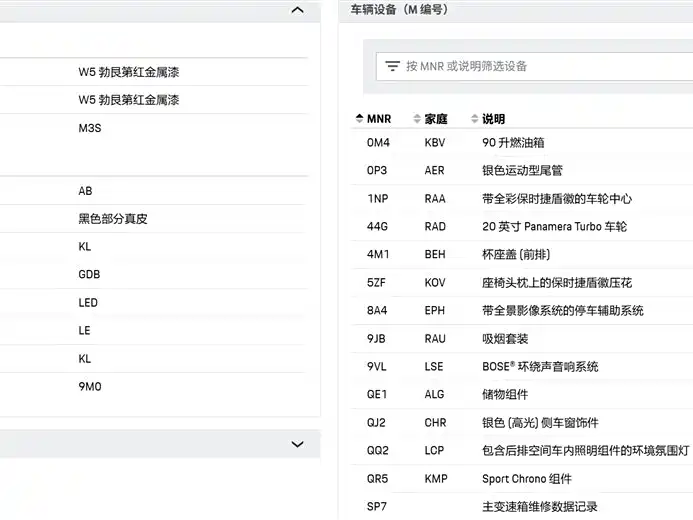693x520 pixels.
Task: Click family code KOV
Action: click(435, 283)
